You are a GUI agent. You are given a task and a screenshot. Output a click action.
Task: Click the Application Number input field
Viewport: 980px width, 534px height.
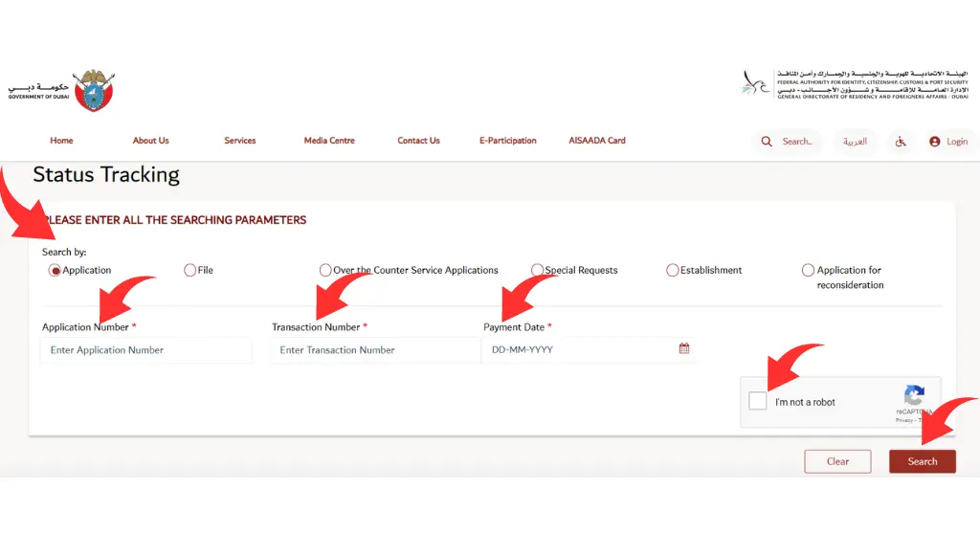(x=146, y=350)
